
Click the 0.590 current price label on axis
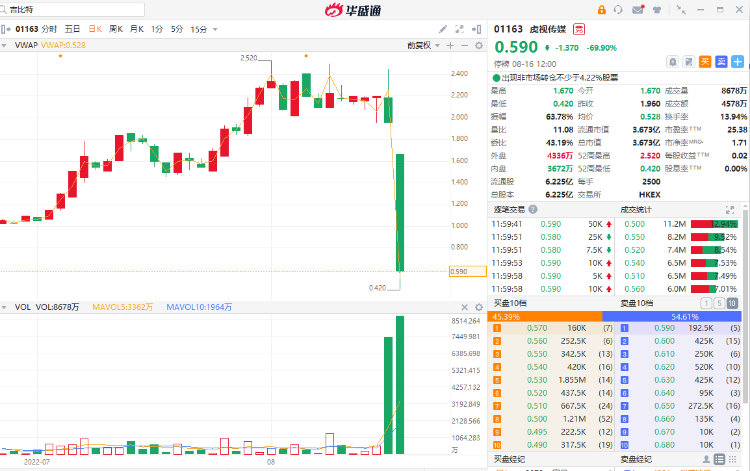[468, 272]
